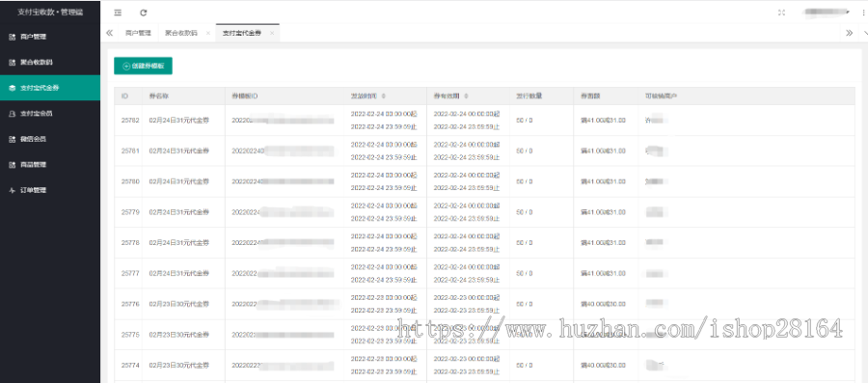This screenshot has height=383, width=868.
Task: Select ID cell 25775
Action: (x=129, y=335)
